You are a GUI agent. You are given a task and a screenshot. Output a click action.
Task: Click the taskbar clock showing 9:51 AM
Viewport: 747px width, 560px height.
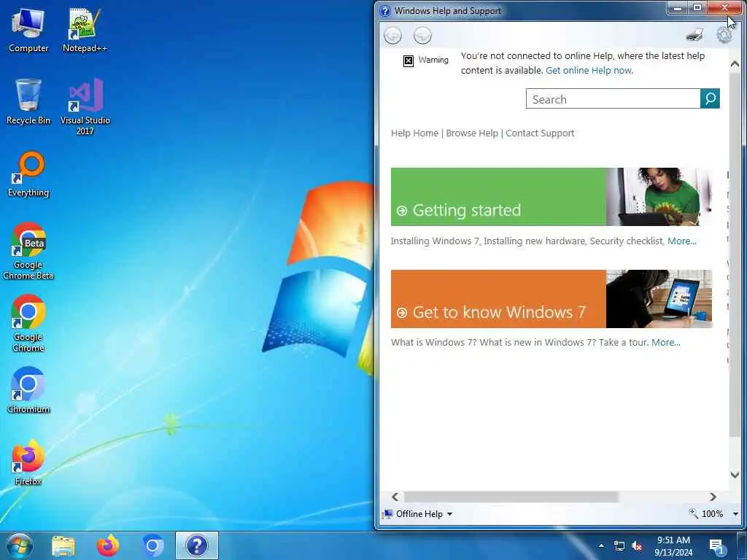point(673,546)
